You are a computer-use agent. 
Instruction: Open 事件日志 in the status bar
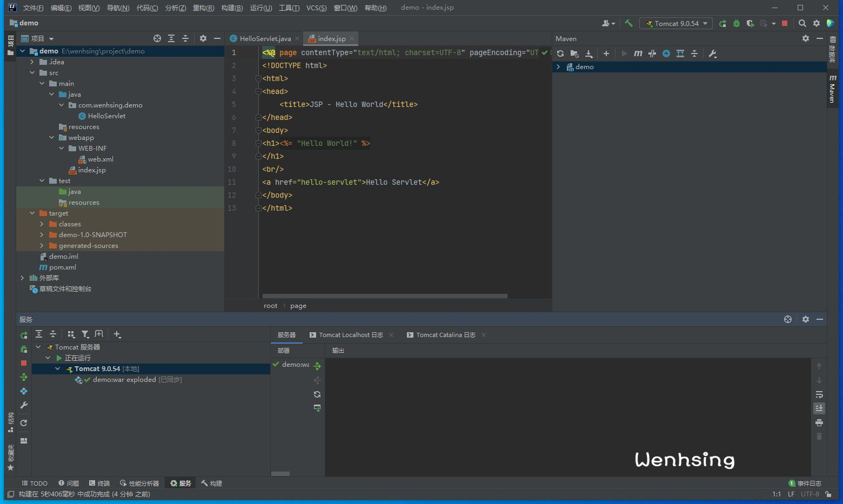[805, 483]
